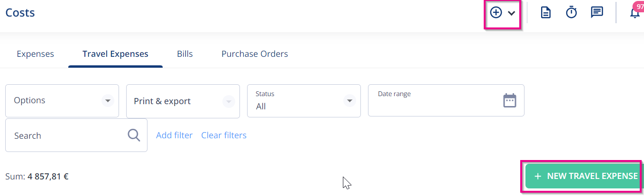Click the Add filter link
644x196 pixels.
click(175, 135)
